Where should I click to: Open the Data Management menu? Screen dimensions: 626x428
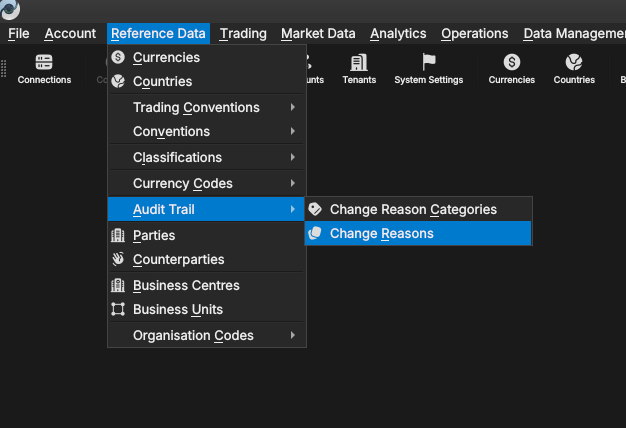(x=573, y=34)
